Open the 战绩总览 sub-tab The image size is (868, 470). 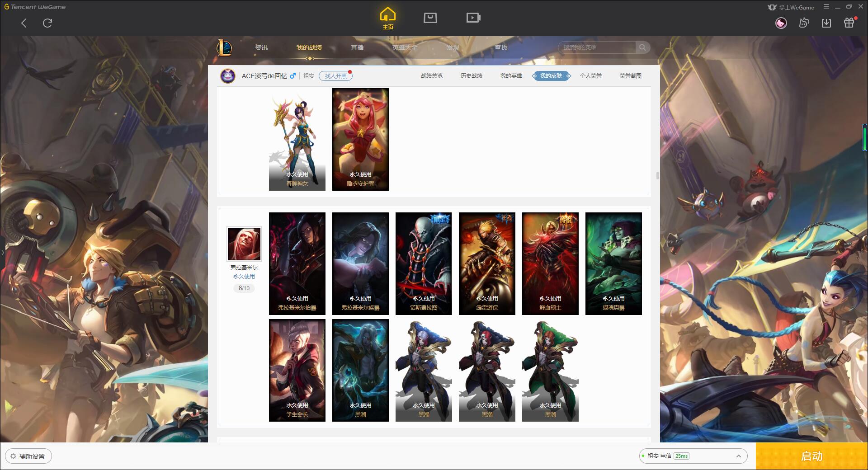click(x=432, y=76)
